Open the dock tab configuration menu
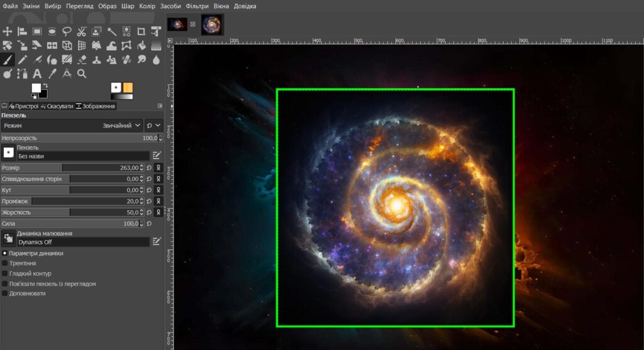The height and width of the screenshot is (350, 644). [x=160, y=106]
